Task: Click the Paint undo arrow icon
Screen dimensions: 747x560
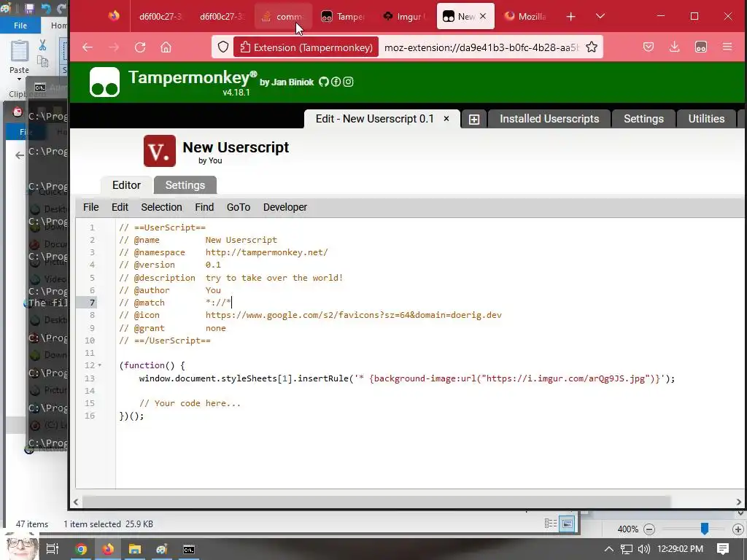Action: click(46, 9)
